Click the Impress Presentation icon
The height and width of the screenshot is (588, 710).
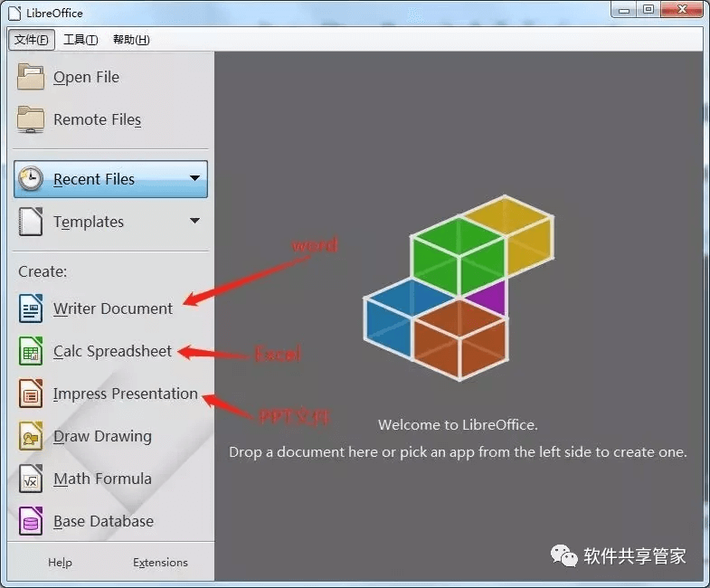pyautogui.click(x=31, y=394)
